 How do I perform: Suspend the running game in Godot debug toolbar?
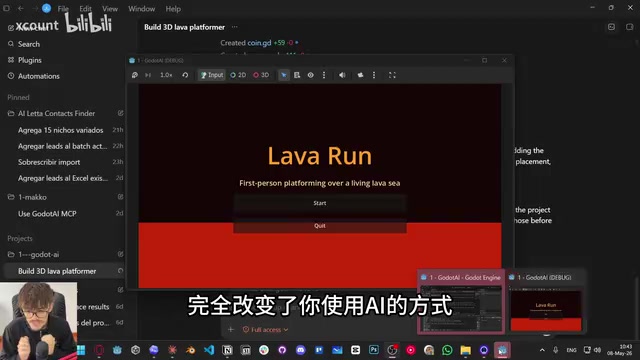click(x=135, y=75)
